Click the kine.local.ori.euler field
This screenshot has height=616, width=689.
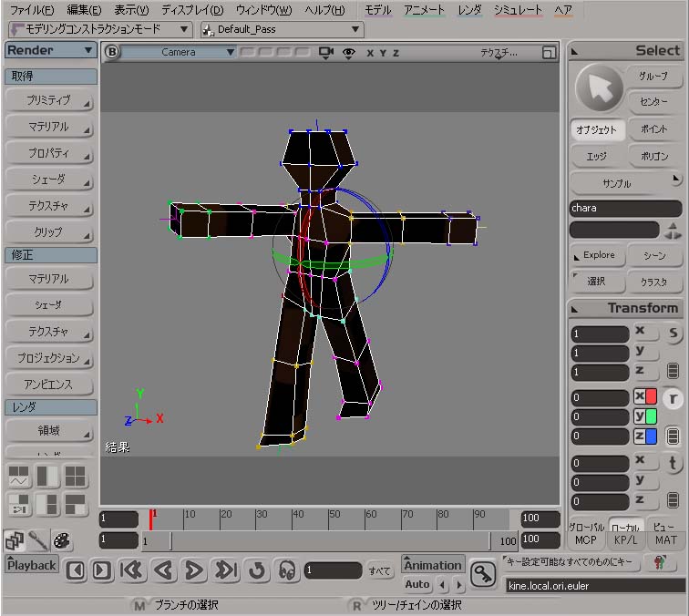click(x=596, y=586)
